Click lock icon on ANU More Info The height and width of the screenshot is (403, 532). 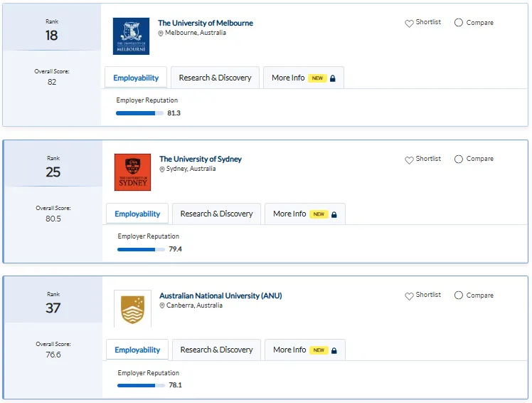(x=334, y=350)
